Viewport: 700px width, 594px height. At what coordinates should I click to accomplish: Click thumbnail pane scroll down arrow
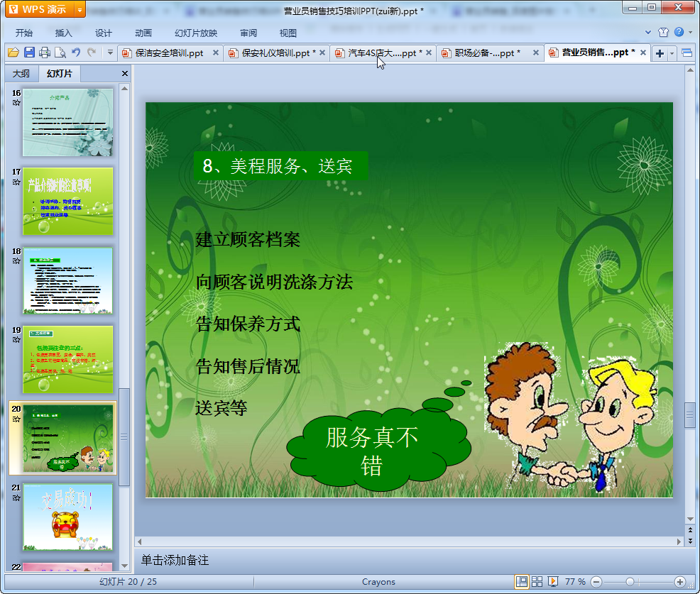[124, 566]
